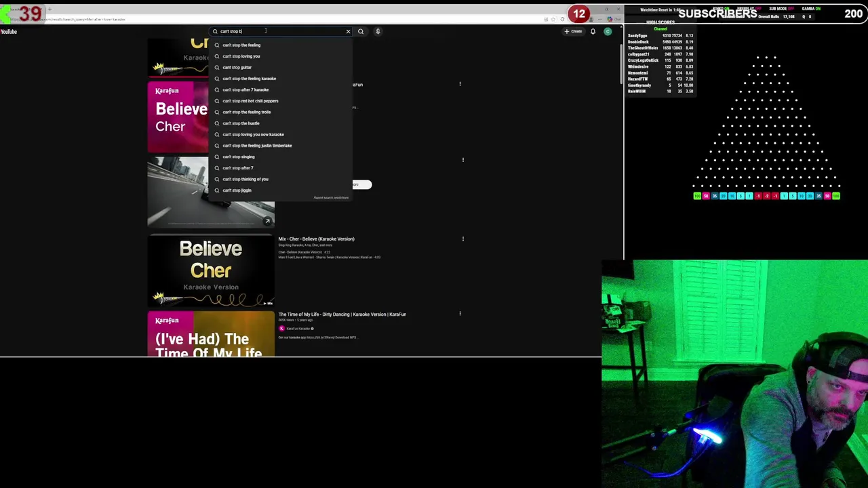Select the "can't stop after 7" suggestion

[x=281, y=168]
